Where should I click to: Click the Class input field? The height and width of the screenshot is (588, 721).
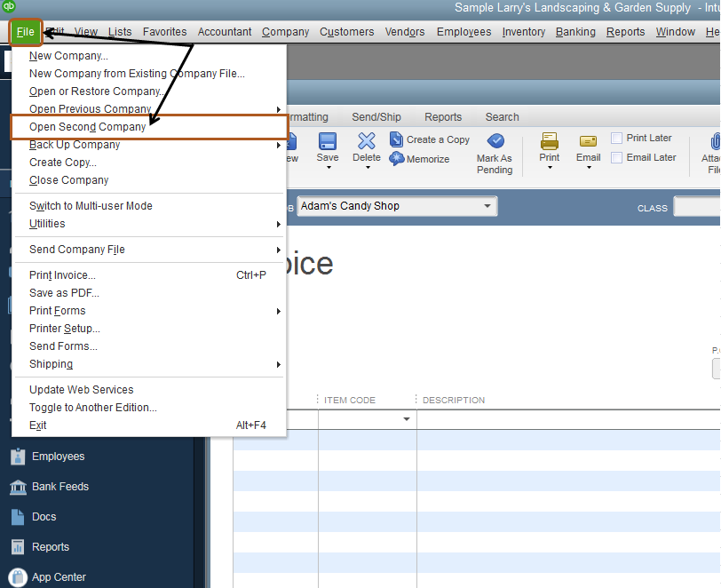point(697,206)
